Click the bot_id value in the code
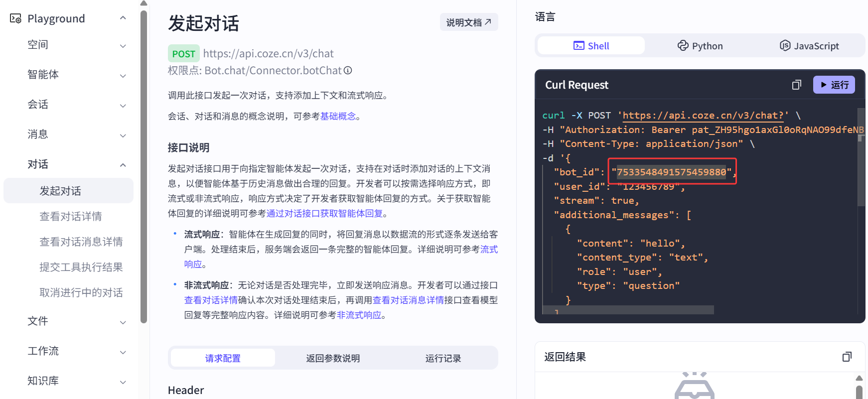868x399 pixels. (671, 172)
